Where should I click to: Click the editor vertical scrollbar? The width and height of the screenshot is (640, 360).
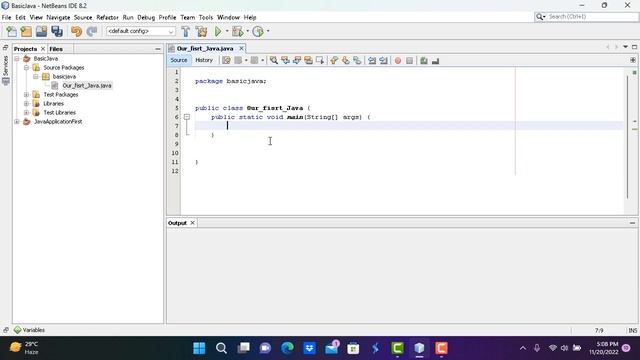(x=627, y=137)
